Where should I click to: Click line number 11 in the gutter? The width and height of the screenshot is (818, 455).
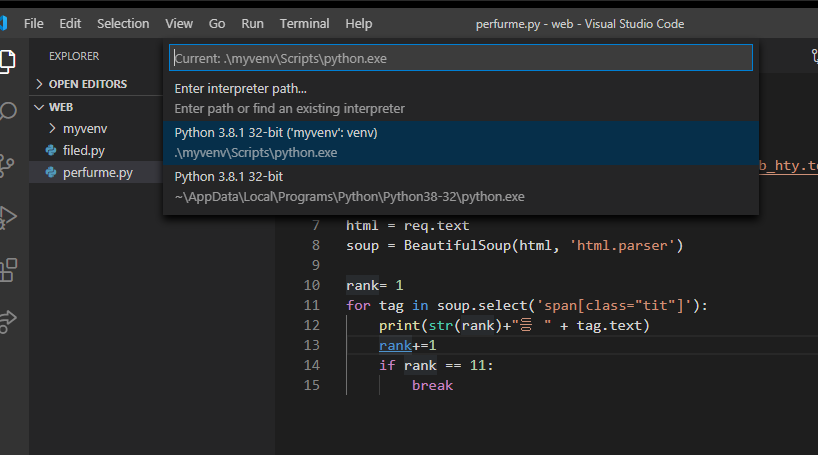tap(311, 305)
